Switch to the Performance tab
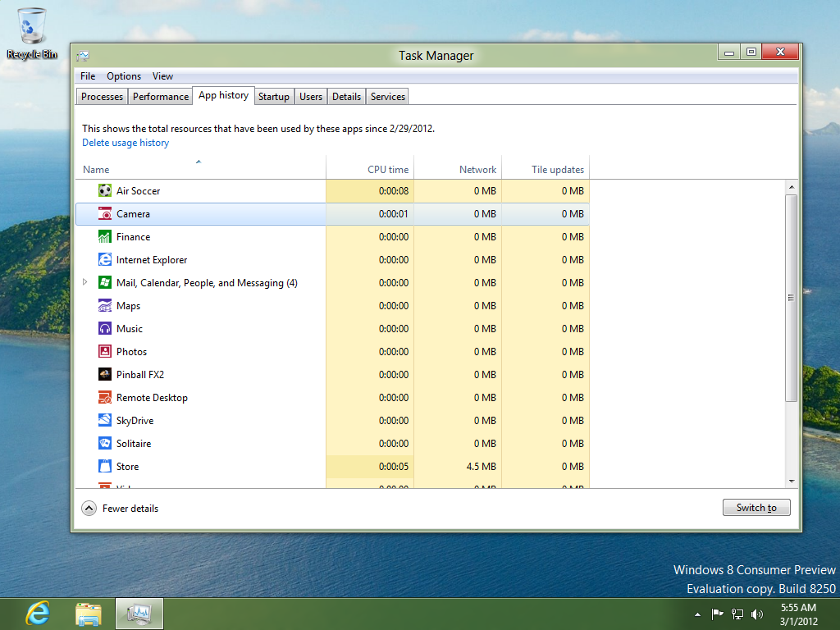The image size is (840, 630). pos(160,96)
